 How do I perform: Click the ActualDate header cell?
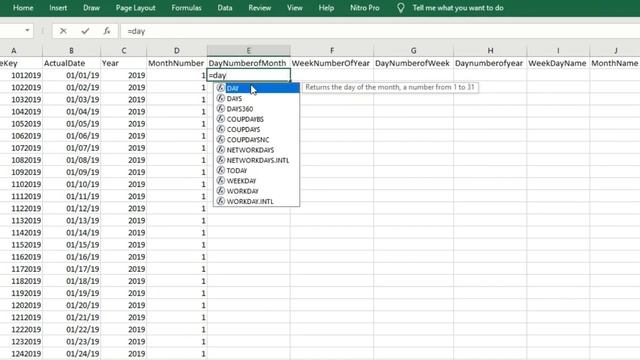pos(71,63)
